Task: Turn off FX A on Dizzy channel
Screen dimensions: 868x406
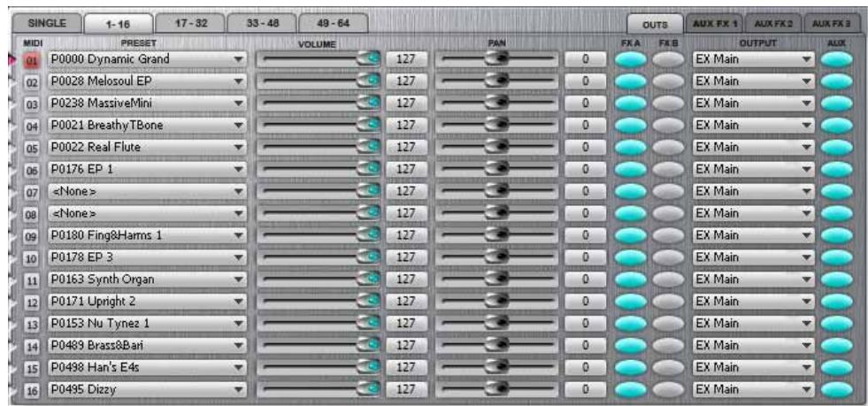Action: pos(631,390)
